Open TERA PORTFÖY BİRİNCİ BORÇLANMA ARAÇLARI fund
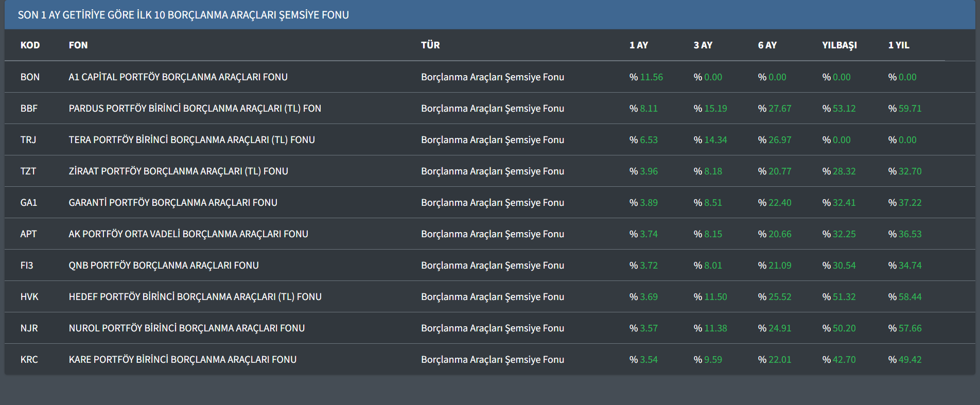980x405 pixels. [191, 140]
